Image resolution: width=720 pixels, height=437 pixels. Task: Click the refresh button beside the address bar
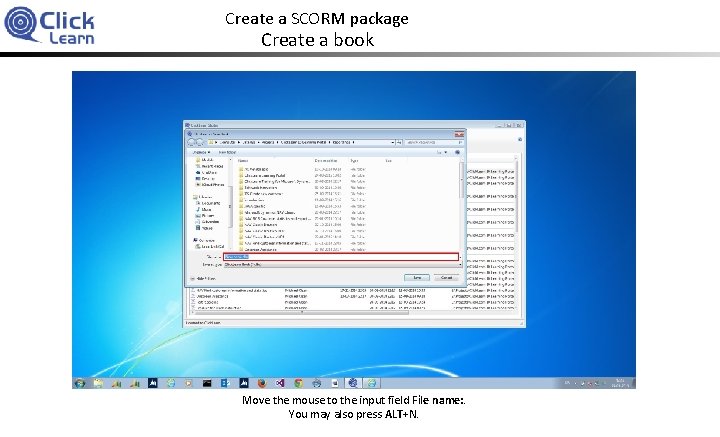click(399, 142)
